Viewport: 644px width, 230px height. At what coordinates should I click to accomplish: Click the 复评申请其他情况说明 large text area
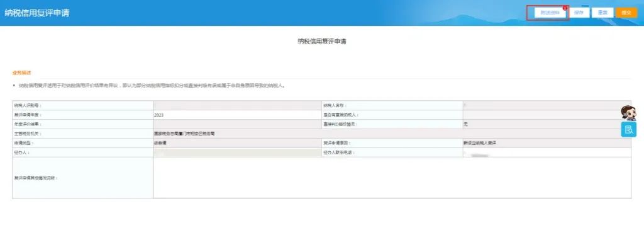(x=392, y=178)
